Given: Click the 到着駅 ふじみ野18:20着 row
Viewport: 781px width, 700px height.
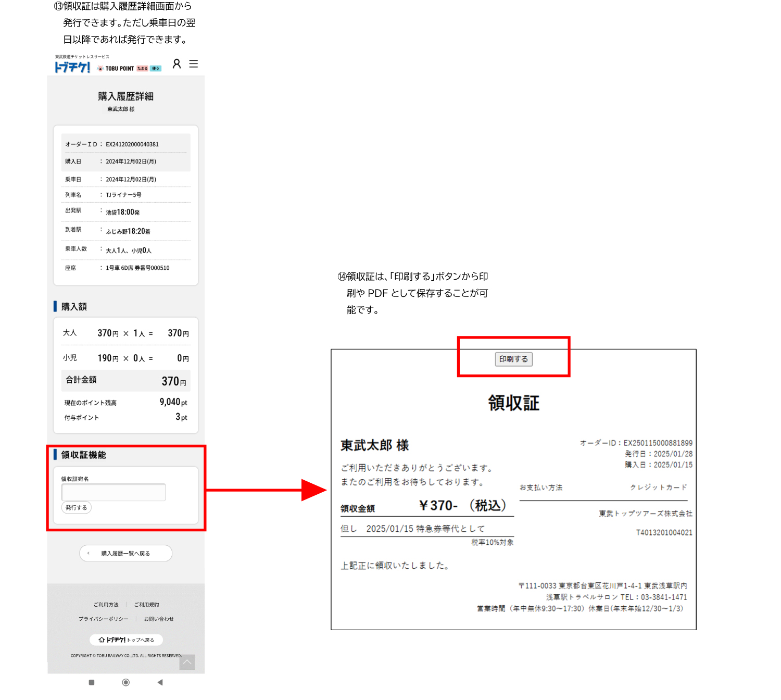Looking at the screenshot, I should (125, 231).
